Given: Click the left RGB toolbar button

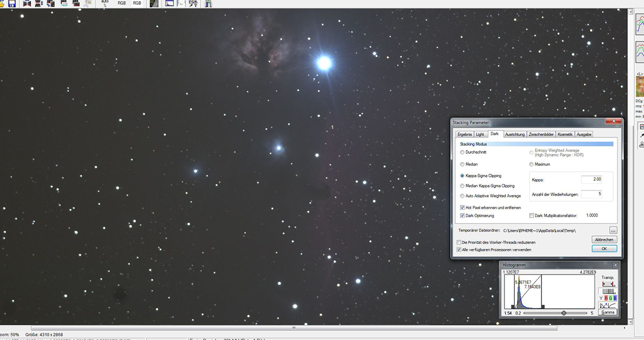Looking at the screenshot, I should (122, 3).
